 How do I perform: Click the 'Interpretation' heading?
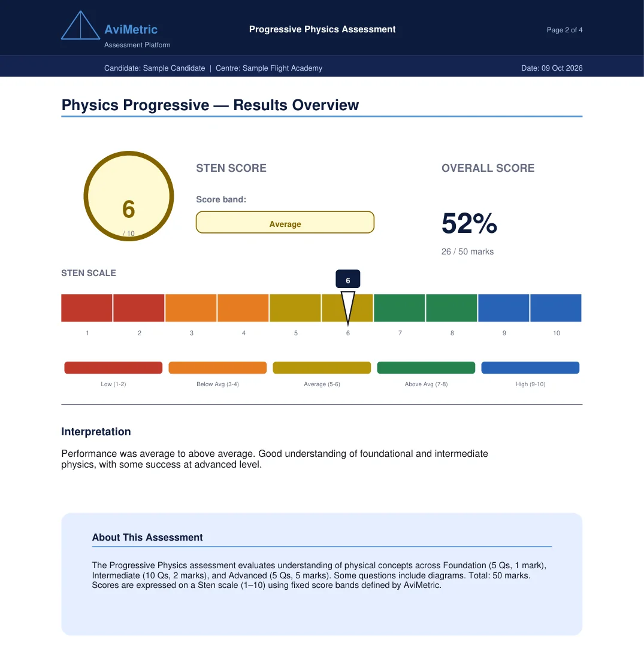pos(96,432)
